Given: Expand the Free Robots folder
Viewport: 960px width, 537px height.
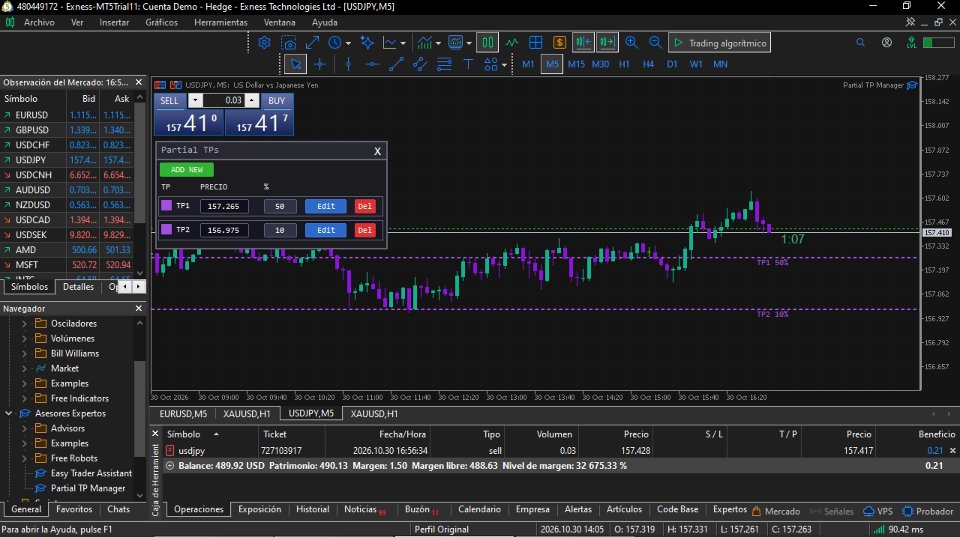Looking at the screenshot, I should pos(24,458).
